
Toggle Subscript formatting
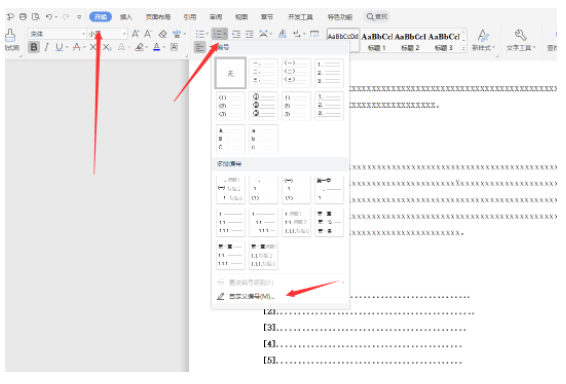point(107,47)
